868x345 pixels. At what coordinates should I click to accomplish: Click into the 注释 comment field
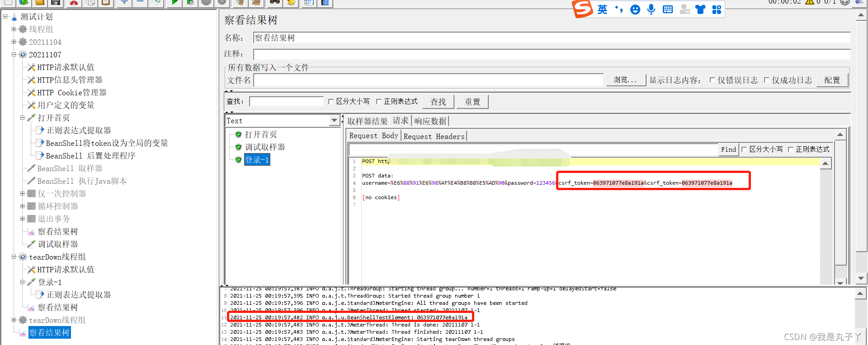click(552, 54)
